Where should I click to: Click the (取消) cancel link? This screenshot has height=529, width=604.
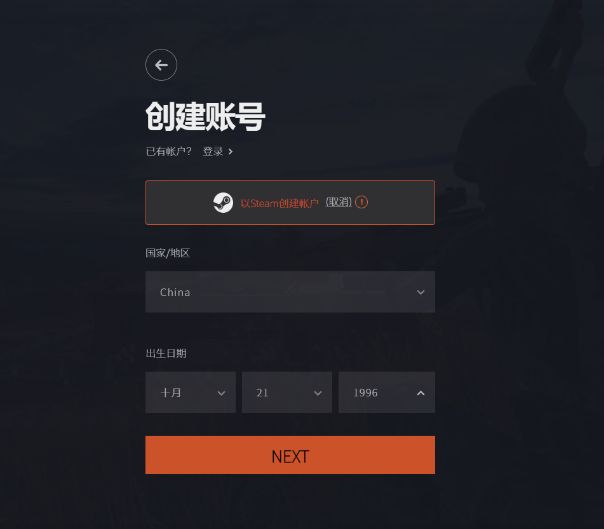[339, 202]
